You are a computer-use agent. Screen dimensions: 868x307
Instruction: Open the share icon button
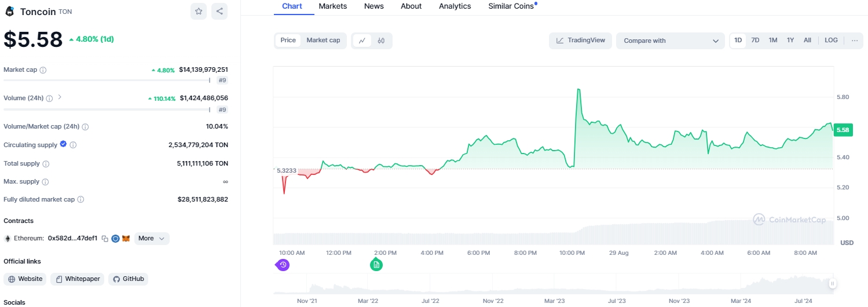tap(219, 11)
